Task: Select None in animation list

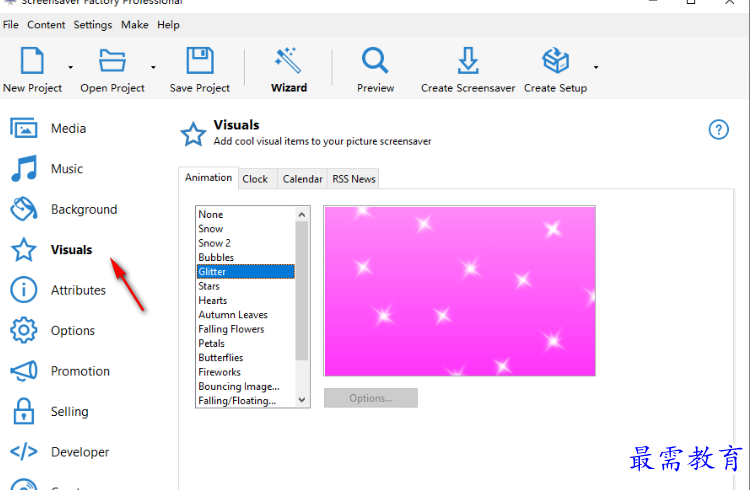Action: coord(246,215)
